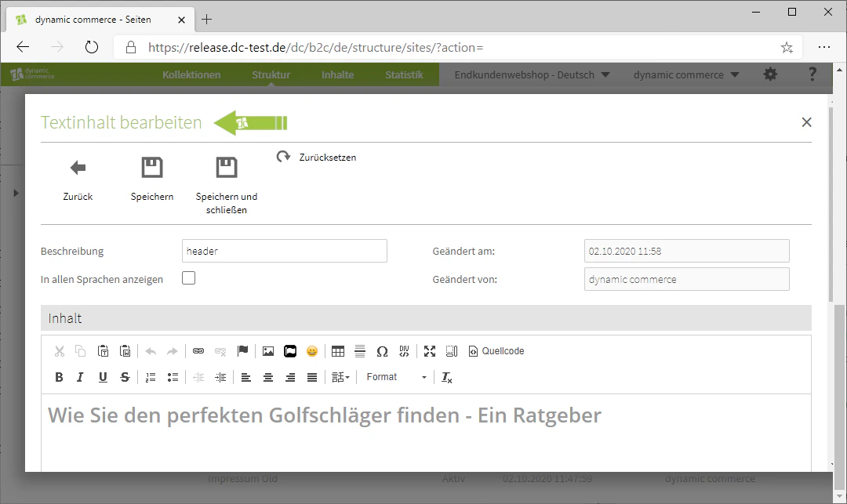Open help question mark icon

pyautogui.click(x=812, y=74)
